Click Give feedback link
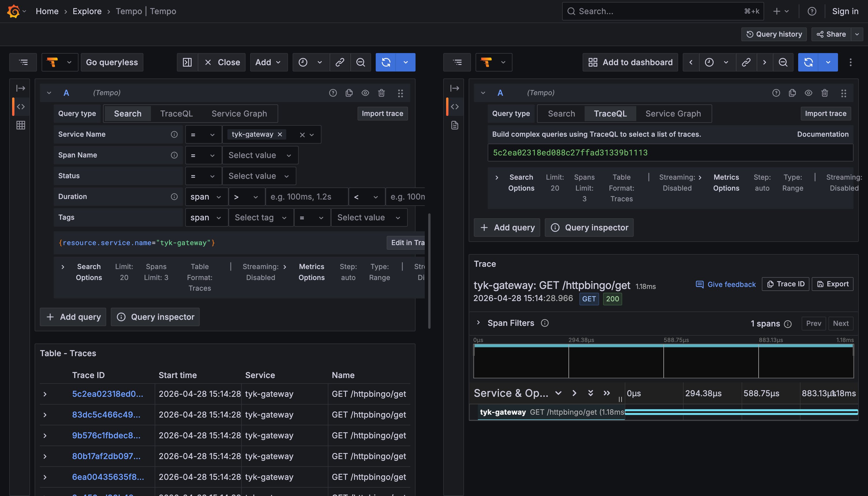Image resolution: width=868 pixels, height=496 pixels. coord(725,284)
